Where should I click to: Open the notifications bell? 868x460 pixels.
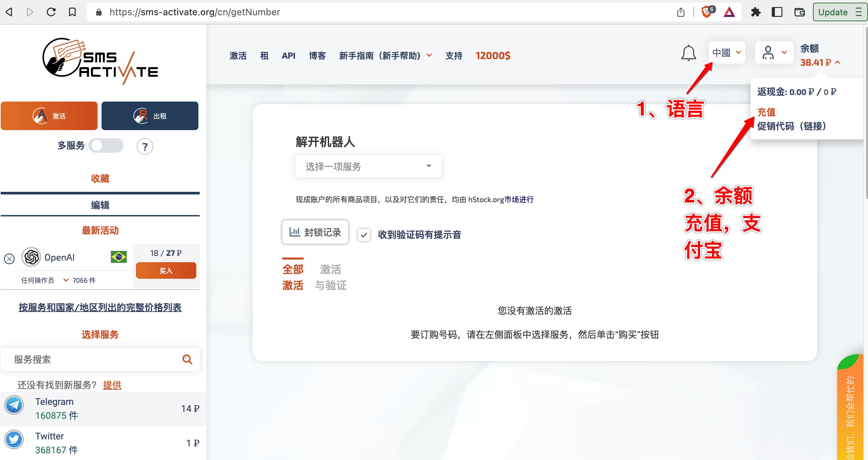(x=688, y=53)
